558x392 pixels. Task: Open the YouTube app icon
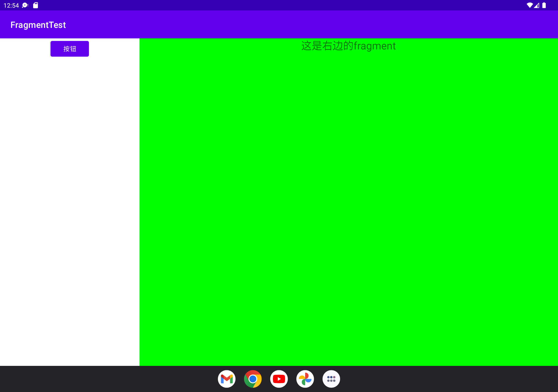coord(279,379)
